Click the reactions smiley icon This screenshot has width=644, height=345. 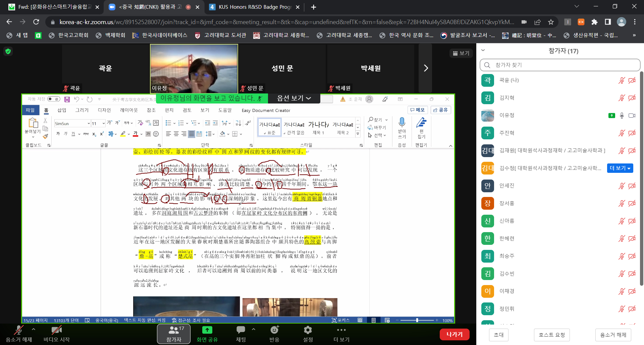click(274, 334)
